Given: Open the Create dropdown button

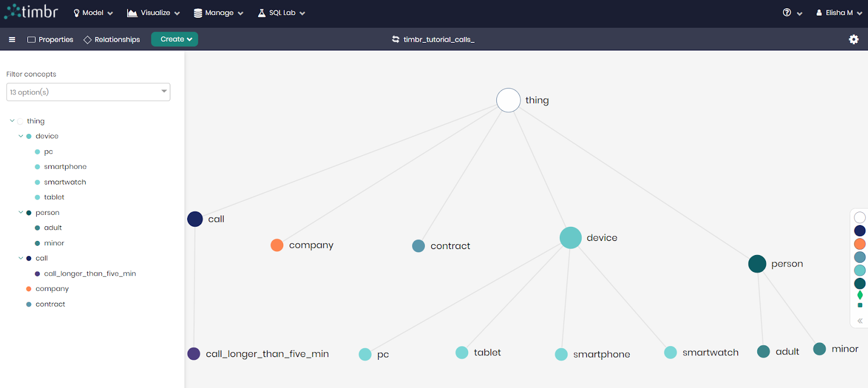Looking at the screenshot, I should pos(175,39).
